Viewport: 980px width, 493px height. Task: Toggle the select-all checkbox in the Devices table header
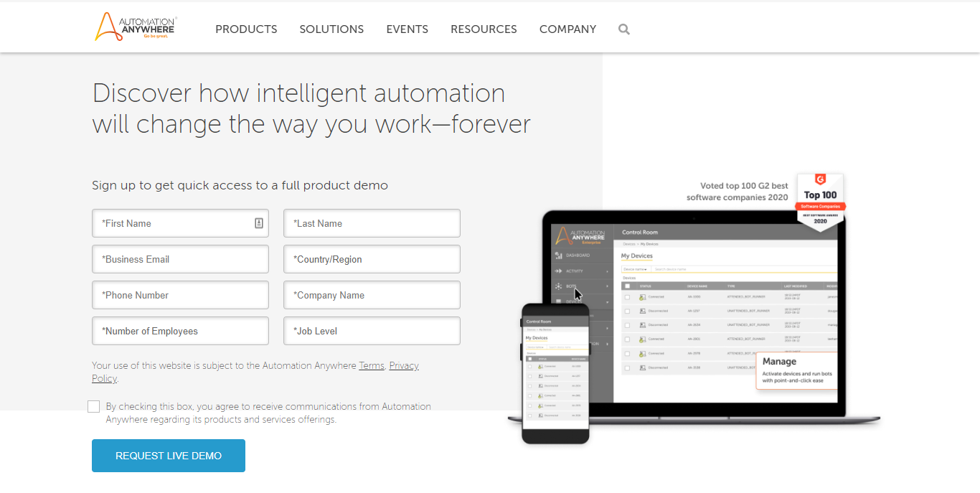coord(627,286)
